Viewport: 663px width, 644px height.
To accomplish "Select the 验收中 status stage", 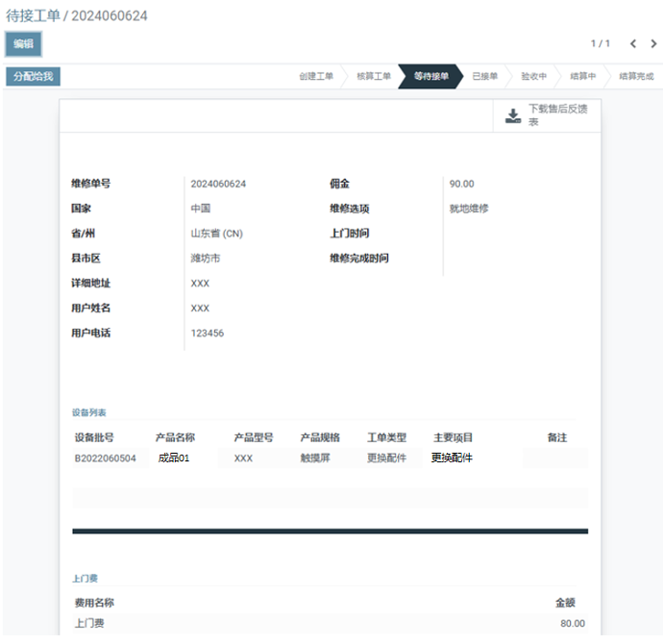I will 533,77.
